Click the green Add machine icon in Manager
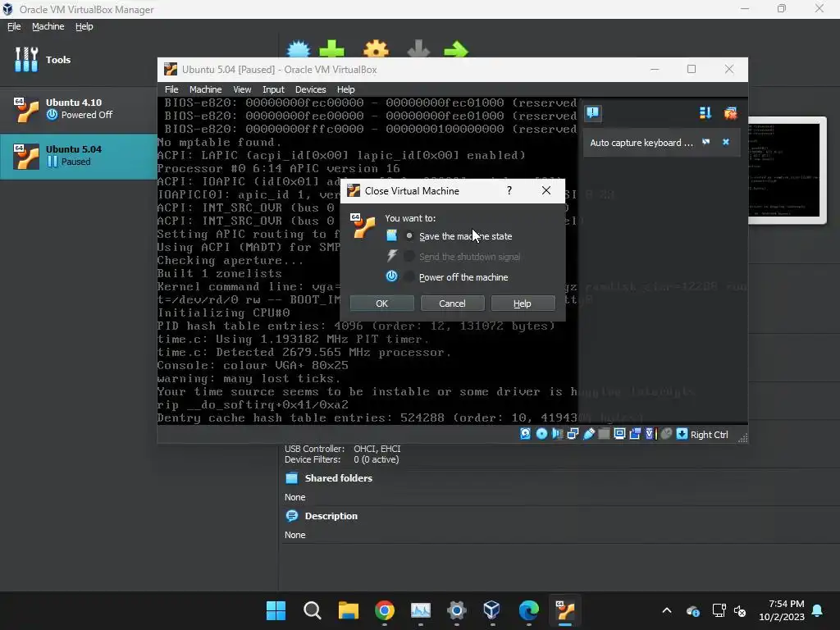Image resolution: width=840 pixels, height=630 pixels. [x=331, y=49]
